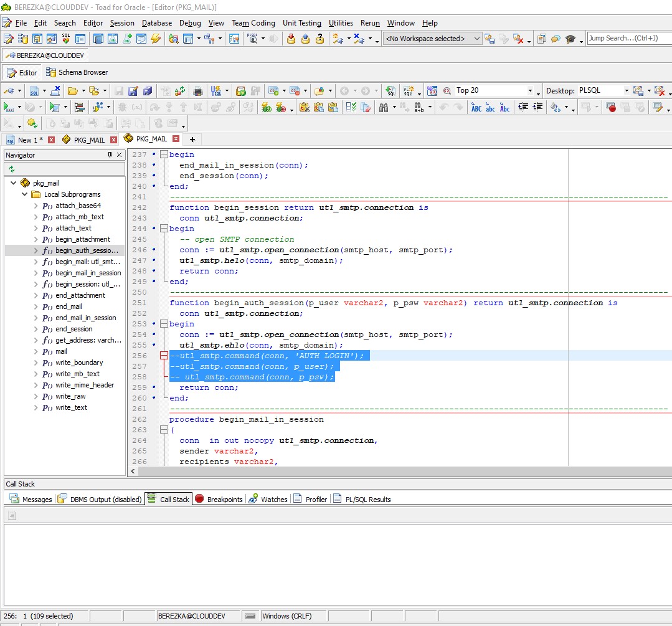
Task: Convert the selection with the uppercase ABC icon
Action: tap(476, 107)
